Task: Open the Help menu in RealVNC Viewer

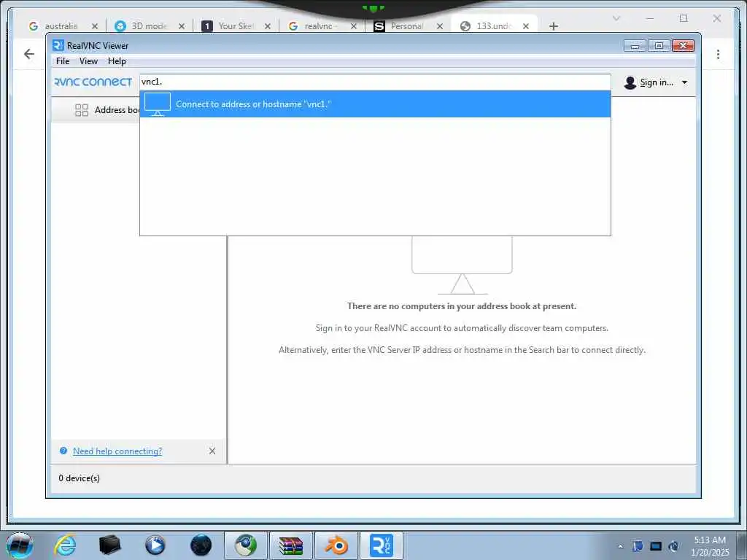Action: click(117, 61)
